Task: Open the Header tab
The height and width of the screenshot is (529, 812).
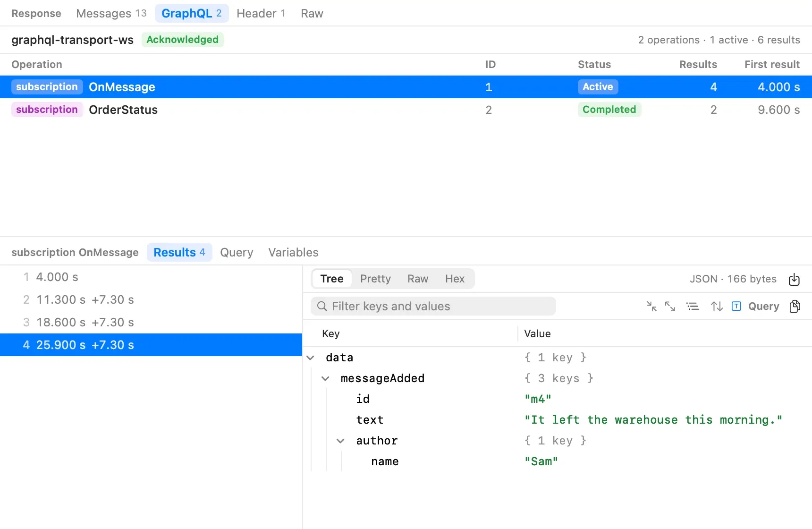Action: [261, 13]
